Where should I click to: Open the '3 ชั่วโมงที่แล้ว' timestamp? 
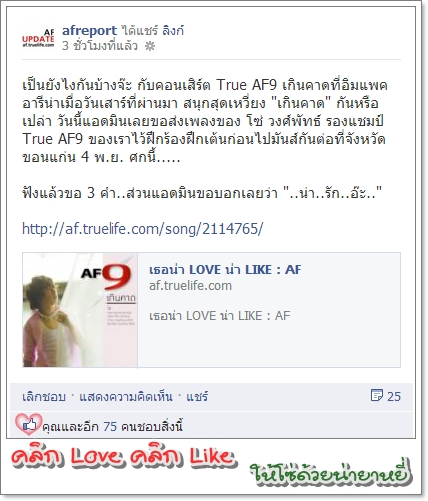coord(100,46)
